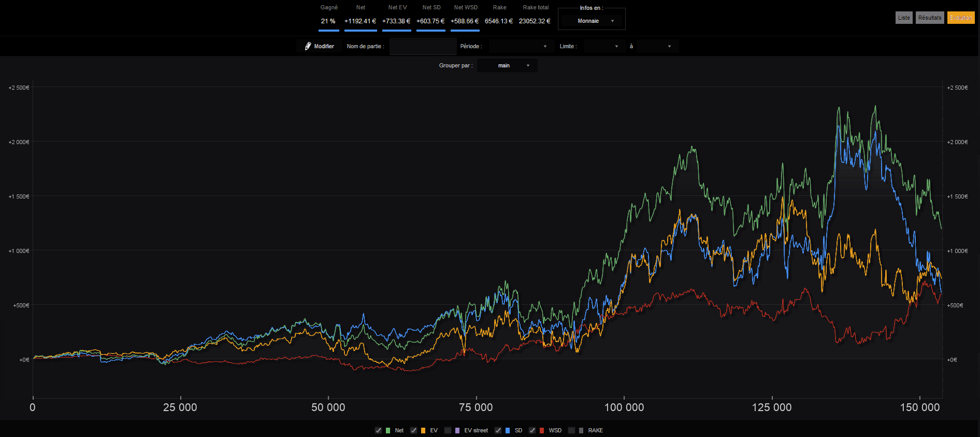
Task: Click the green Net legend swatch
Action: coord(388,430)
